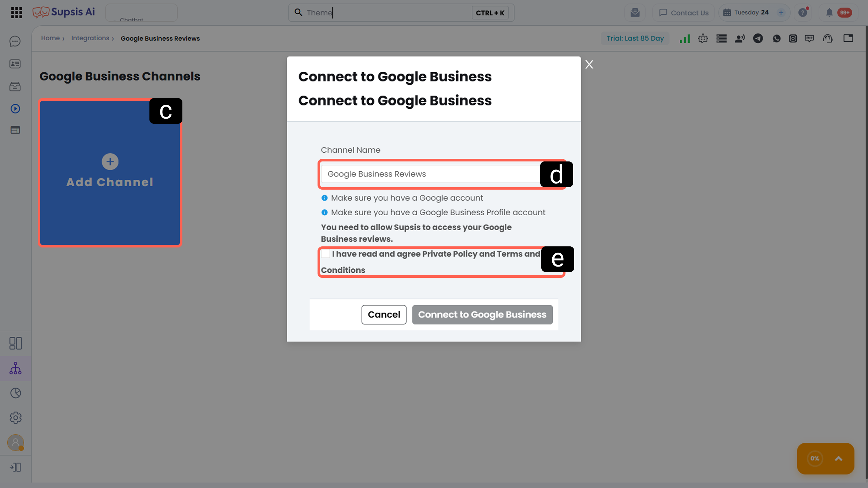Open the notifications bell
The image size is (868, 488).
[829, 13]
